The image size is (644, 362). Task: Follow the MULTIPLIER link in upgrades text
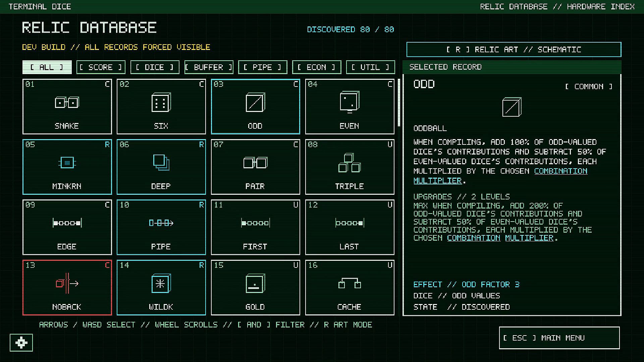(529, 238)
